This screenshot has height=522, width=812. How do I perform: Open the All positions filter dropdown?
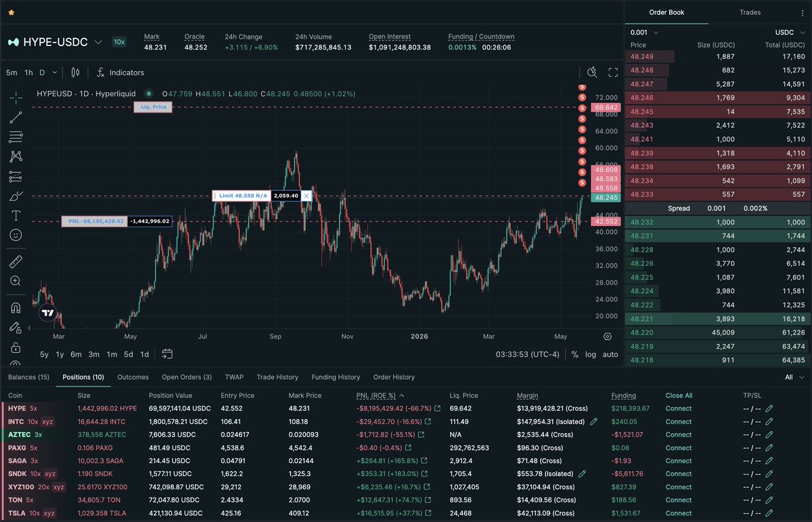coord(795,377)
